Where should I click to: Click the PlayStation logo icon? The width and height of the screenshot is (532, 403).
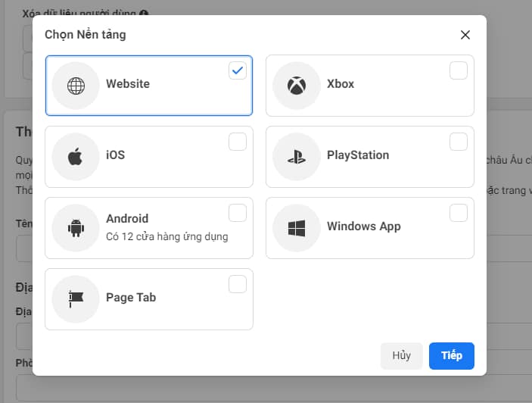point(297,157)
